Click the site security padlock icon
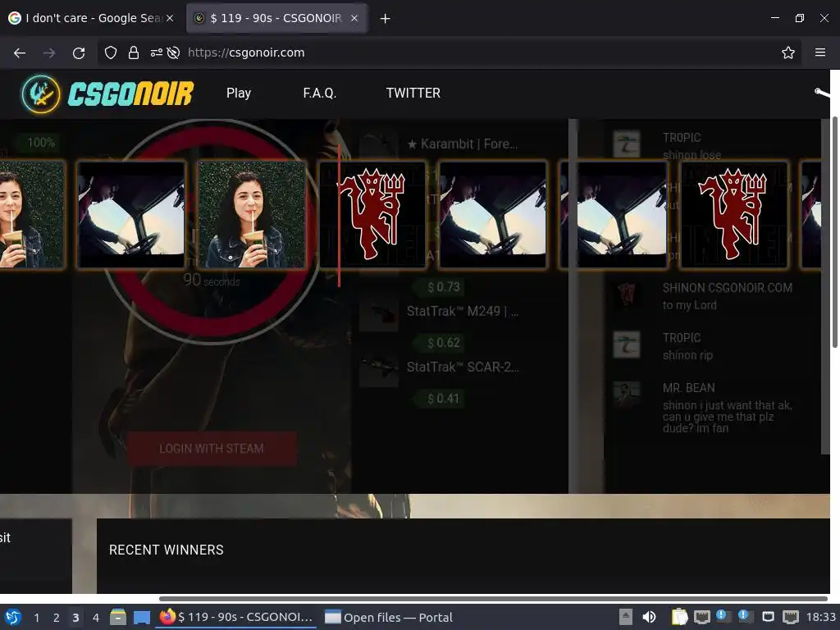Screen dimensions: 840x630 point(134,52)
